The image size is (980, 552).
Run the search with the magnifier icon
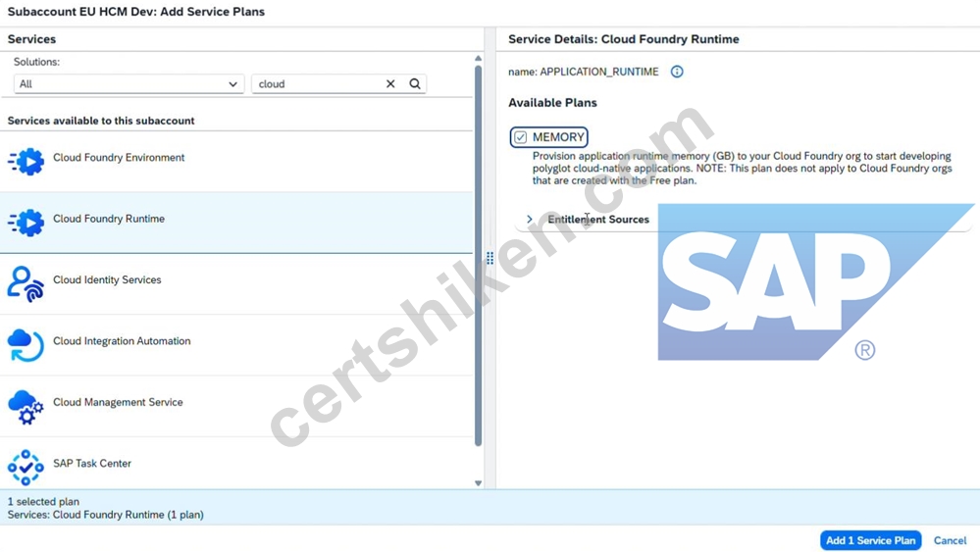point(415,83)
